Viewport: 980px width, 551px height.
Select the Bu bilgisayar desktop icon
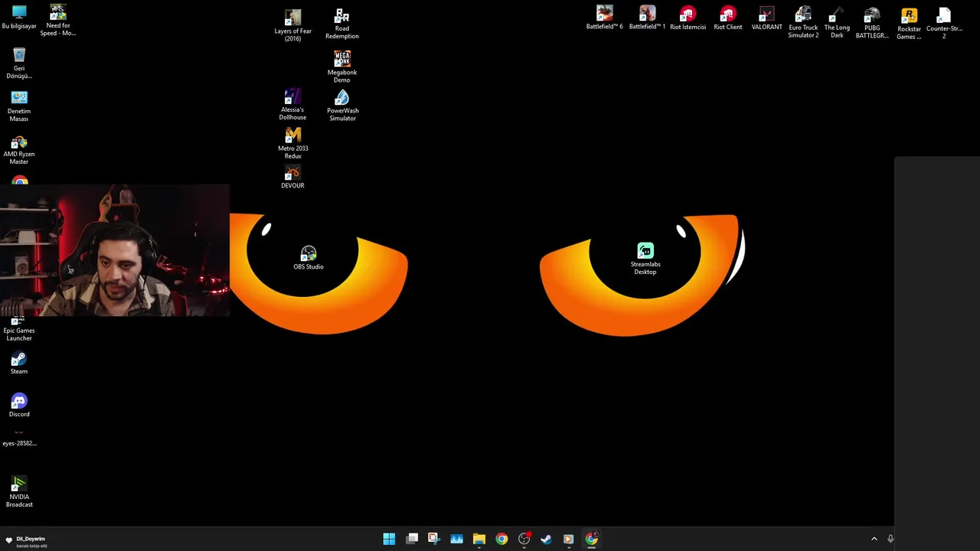click(19, 17)
